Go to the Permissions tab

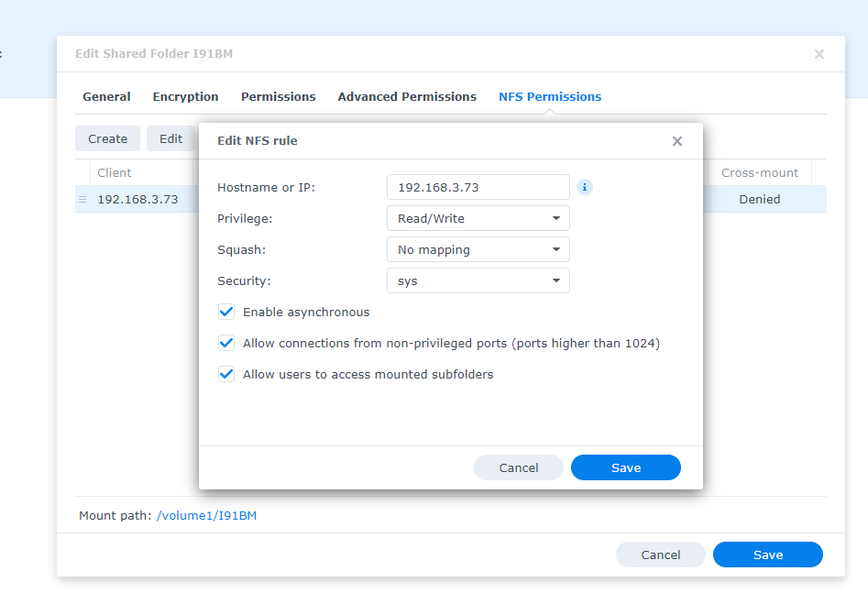[x=278, y=97]
